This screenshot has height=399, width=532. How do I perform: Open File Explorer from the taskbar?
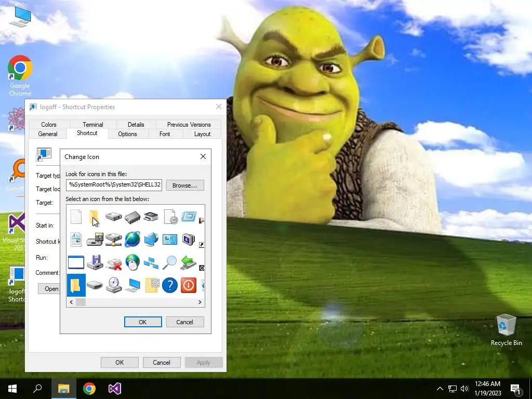[63, 389]
